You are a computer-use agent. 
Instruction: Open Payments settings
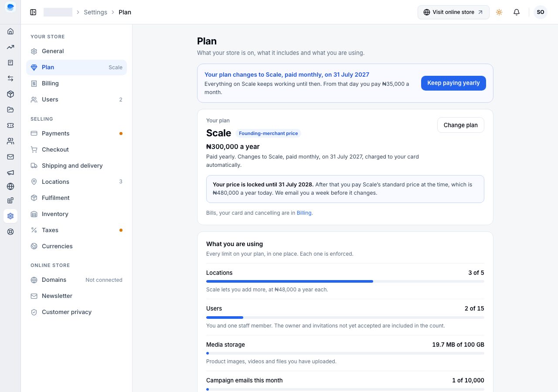[77, 134]
